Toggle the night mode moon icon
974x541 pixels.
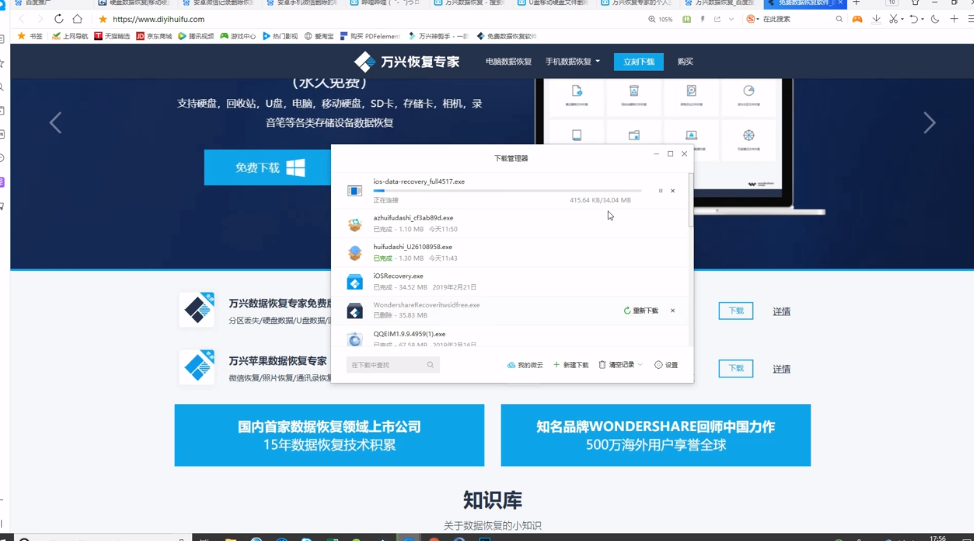click(x=935, y=19)
